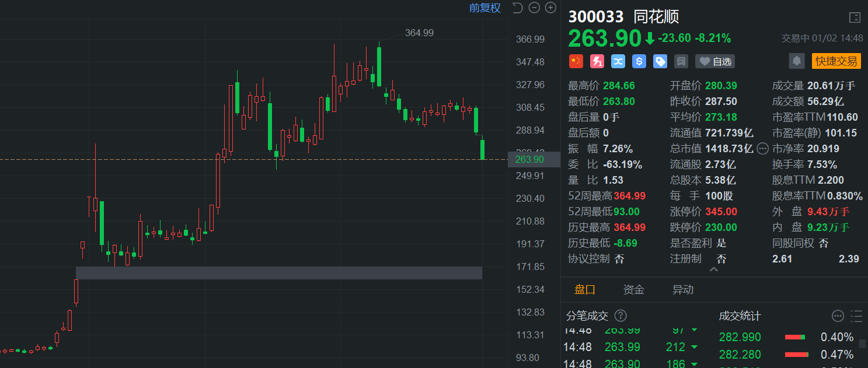
Task: Click the blue shuffle arrows icon
Action: [x=618, y=61]
